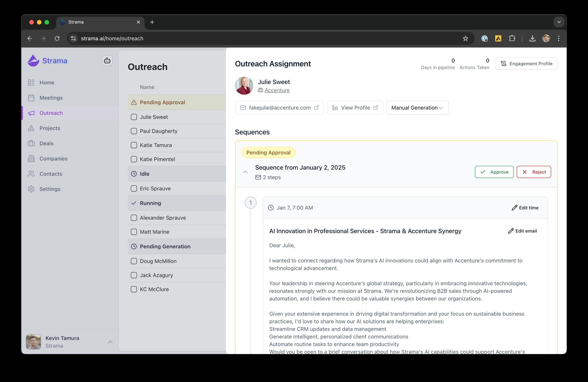
Task: Click the Pending Generation group header
Action: (x=177, y=246)
